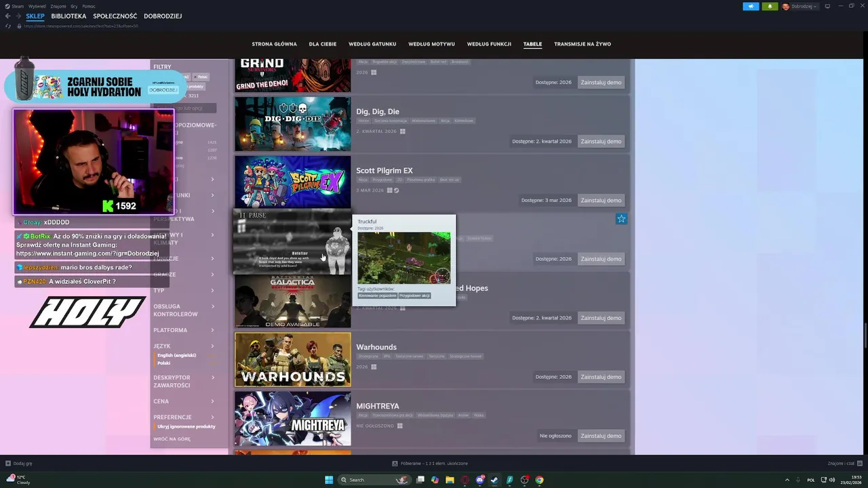Expand the DESKRYPTOR ZAWARTOŚCI filter section

(x=184, y=382)
